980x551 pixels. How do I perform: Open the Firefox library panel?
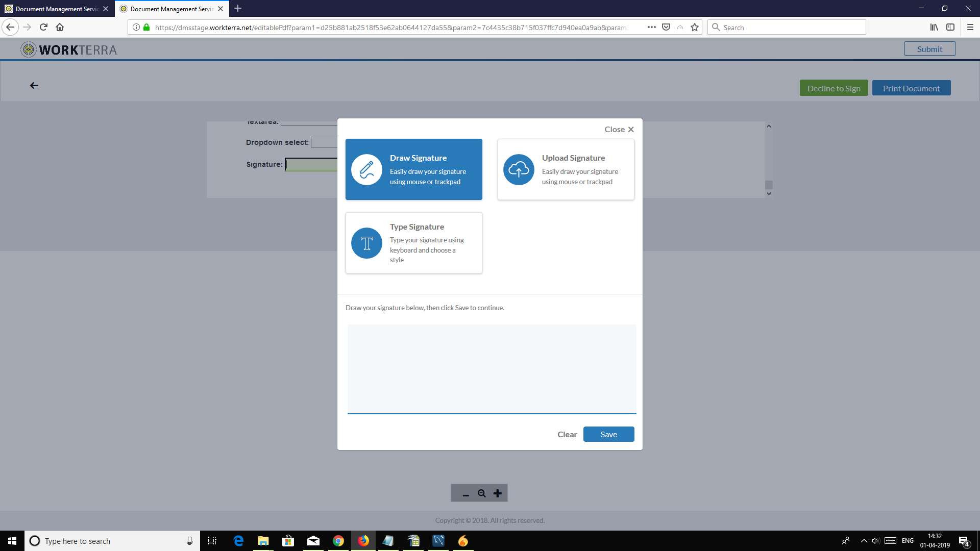(x=934, y=27)
